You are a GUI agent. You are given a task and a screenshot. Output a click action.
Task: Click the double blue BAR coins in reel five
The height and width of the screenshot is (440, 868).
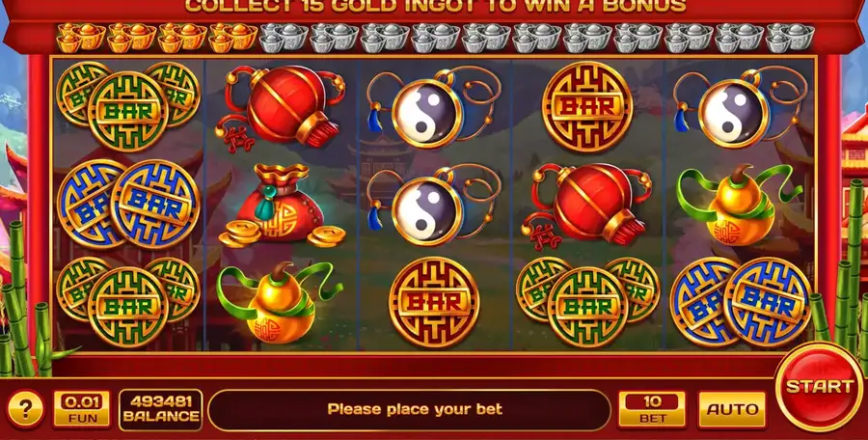point(740,302)
